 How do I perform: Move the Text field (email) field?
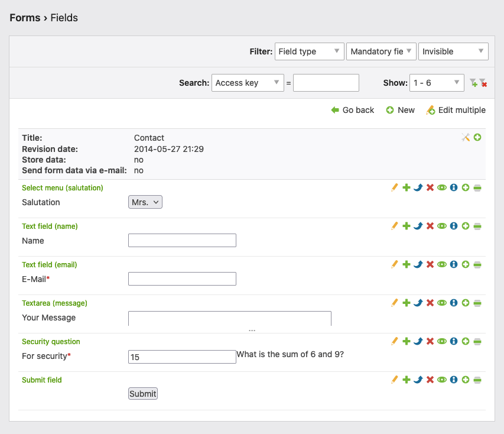pos(418,264)
